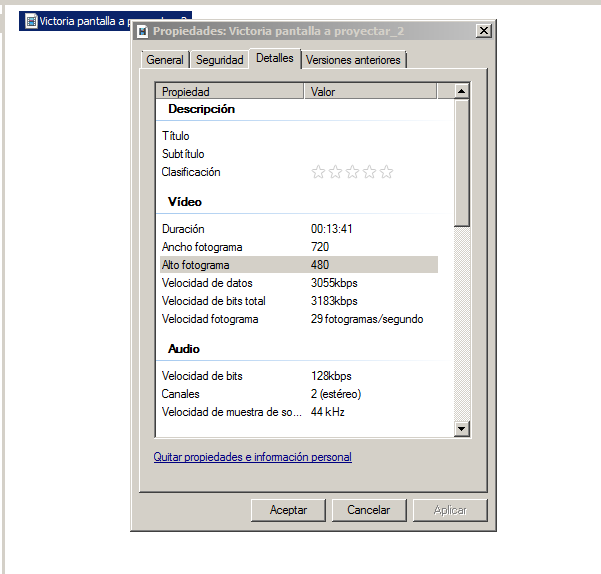The height and width of the screenshot is (574, 601).
Task: Open the Seguridad tab
Action: point(219,60)
